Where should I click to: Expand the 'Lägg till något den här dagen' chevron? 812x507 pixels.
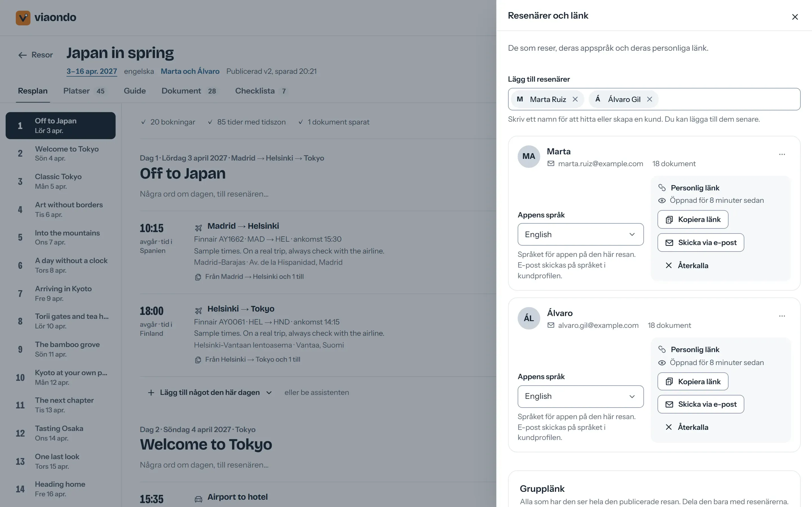click(269, 393)
